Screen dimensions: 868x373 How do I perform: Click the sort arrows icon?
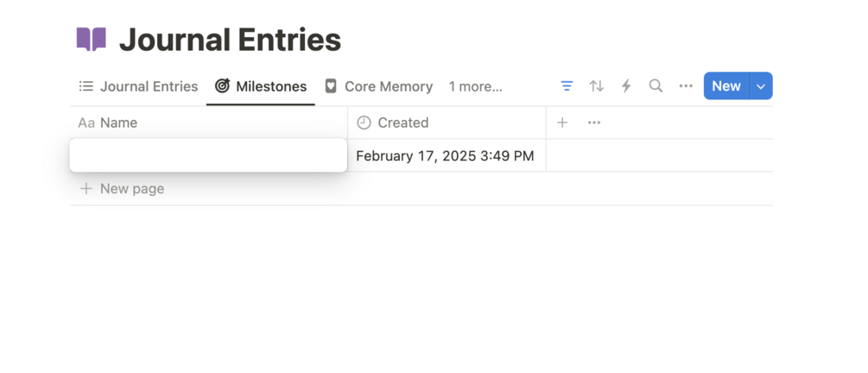click(x=597, y=86)
